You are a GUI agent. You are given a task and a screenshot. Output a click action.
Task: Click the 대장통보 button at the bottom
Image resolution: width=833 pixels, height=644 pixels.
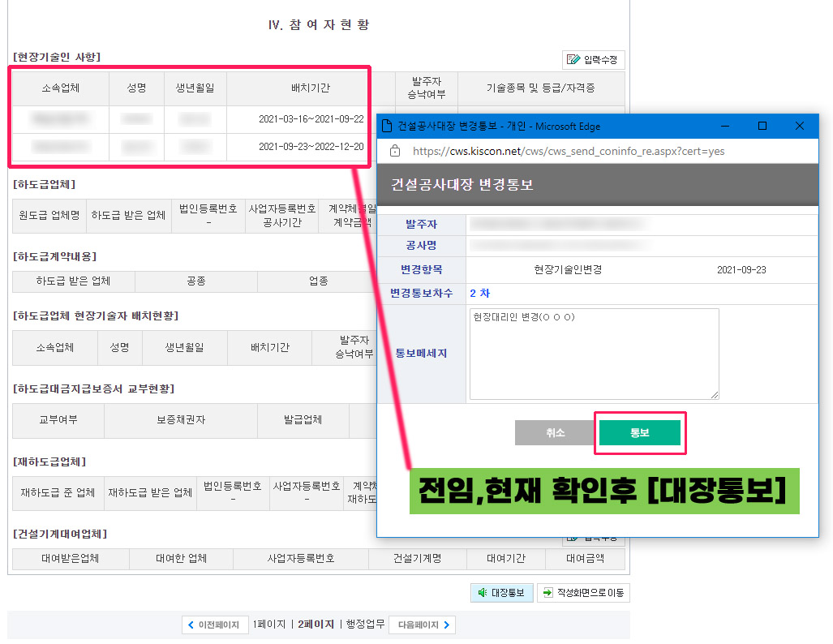pos(501,592)
